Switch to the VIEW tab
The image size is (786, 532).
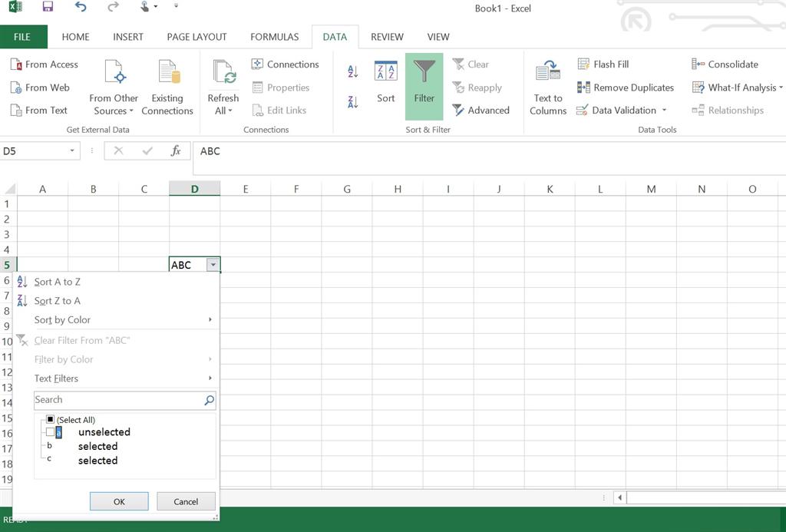click(x=438, y=37)
